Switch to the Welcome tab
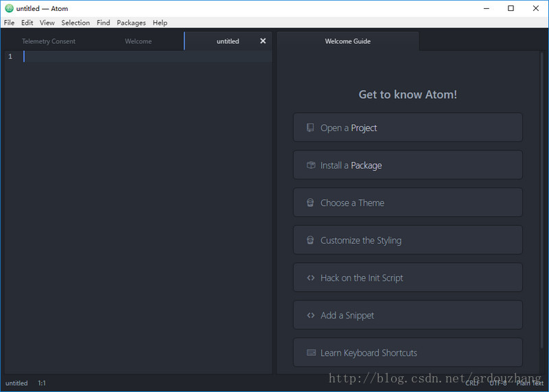The width and height of the screenshot is (549, 392). coord(139,41)
